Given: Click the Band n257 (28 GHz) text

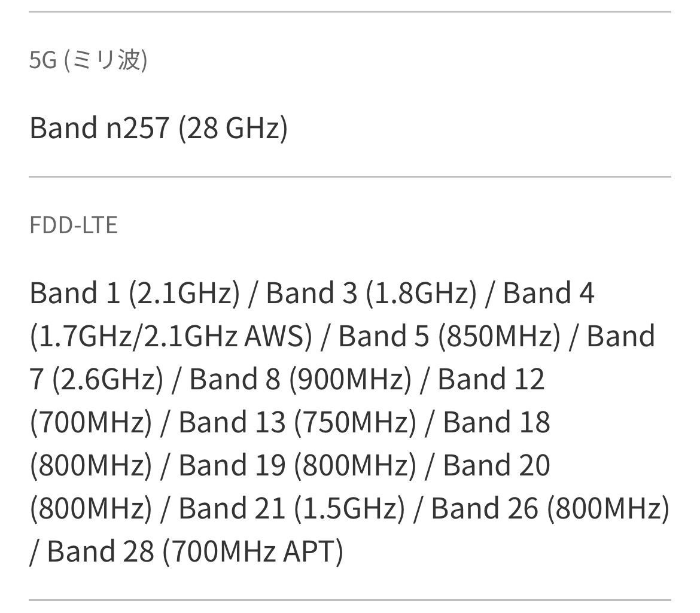Looking at the screenshot, I should pos(159,128).
